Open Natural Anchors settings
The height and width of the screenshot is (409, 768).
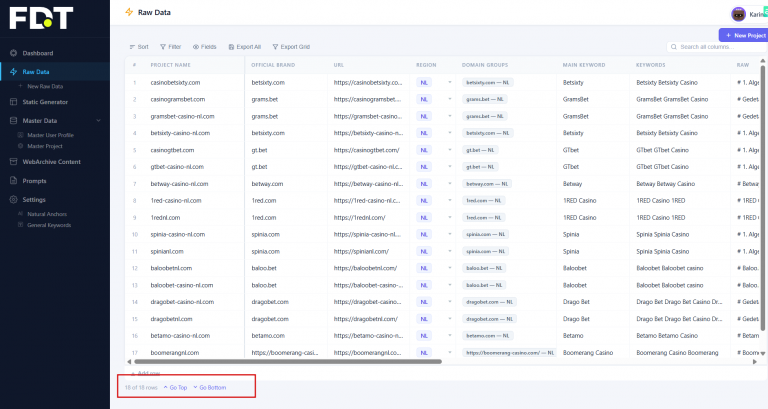tap(47, 214)
